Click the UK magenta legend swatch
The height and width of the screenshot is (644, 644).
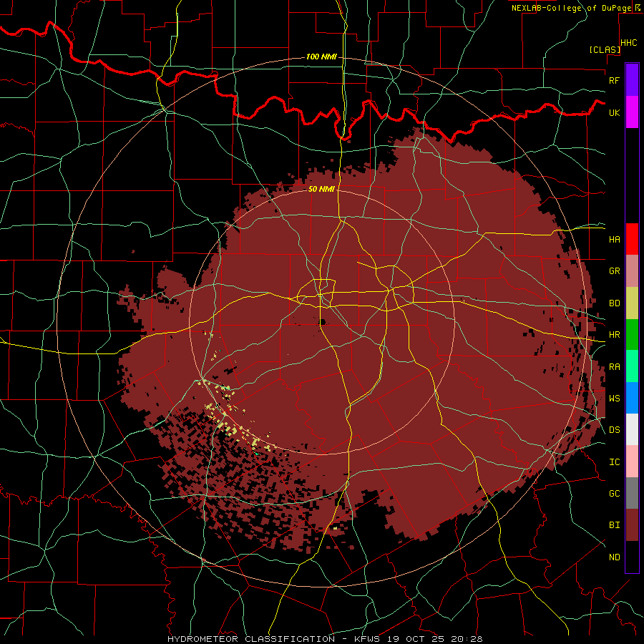pos(632,112)
